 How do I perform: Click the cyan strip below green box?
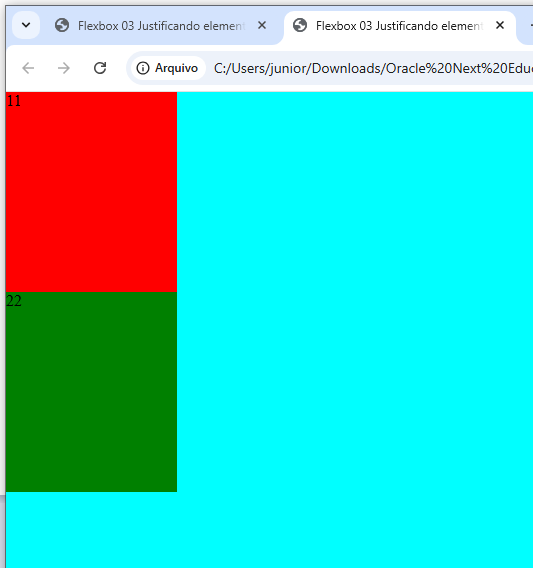pos(269,530)
